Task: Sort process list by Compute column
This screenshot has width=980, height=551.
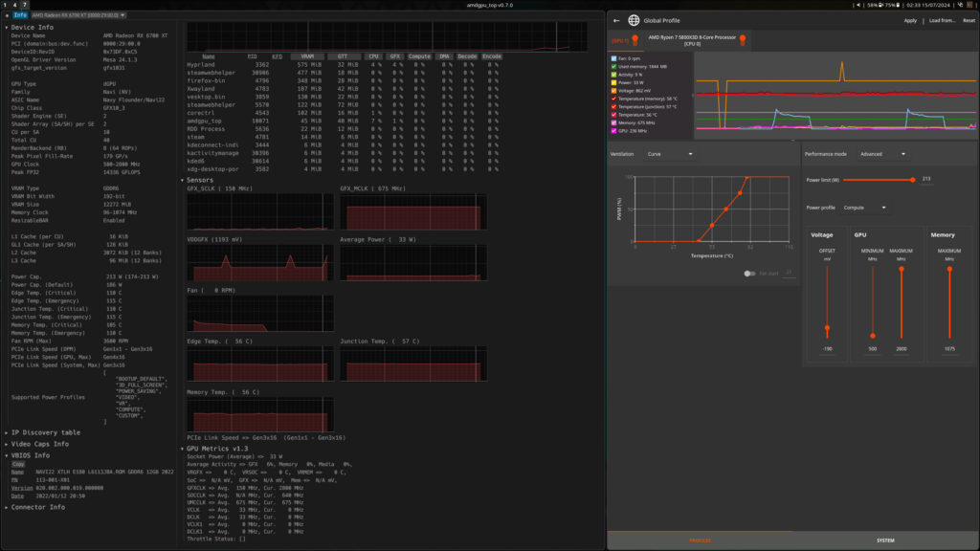Action: tap(419, 56)
